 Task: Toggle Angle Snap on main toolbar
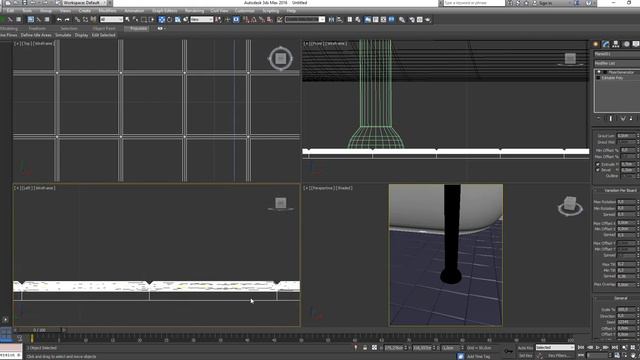[254, 20]
